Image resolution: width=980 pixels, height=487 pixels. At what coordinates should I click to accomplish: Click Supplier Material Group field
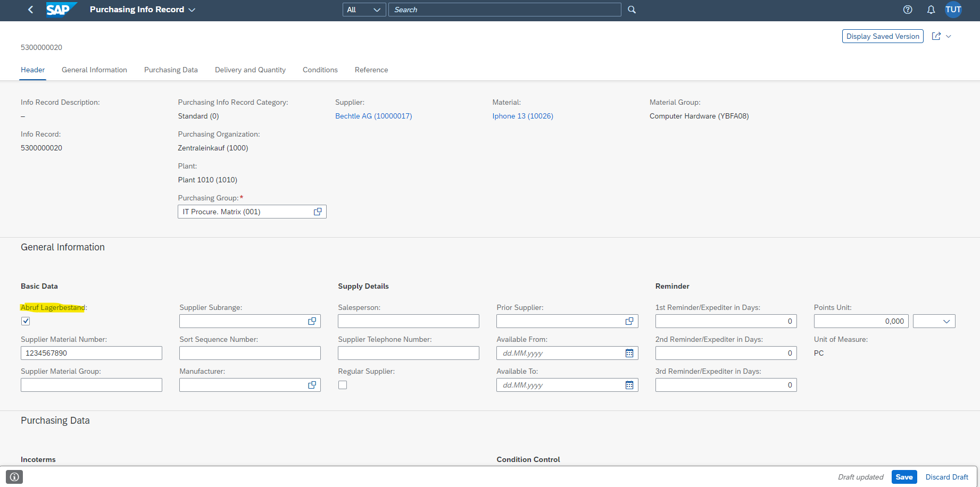[x=92, y=385]
